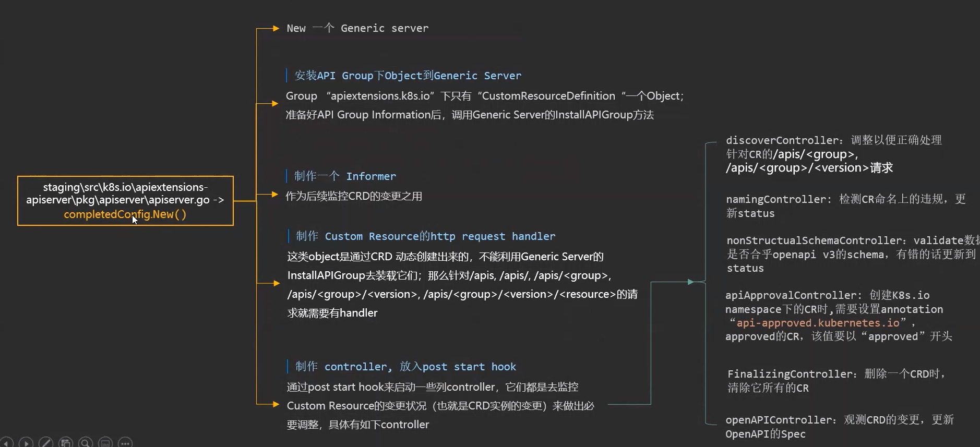
Task: Click the heading about Custom Resource http request handler
Action: pos(425,236)
